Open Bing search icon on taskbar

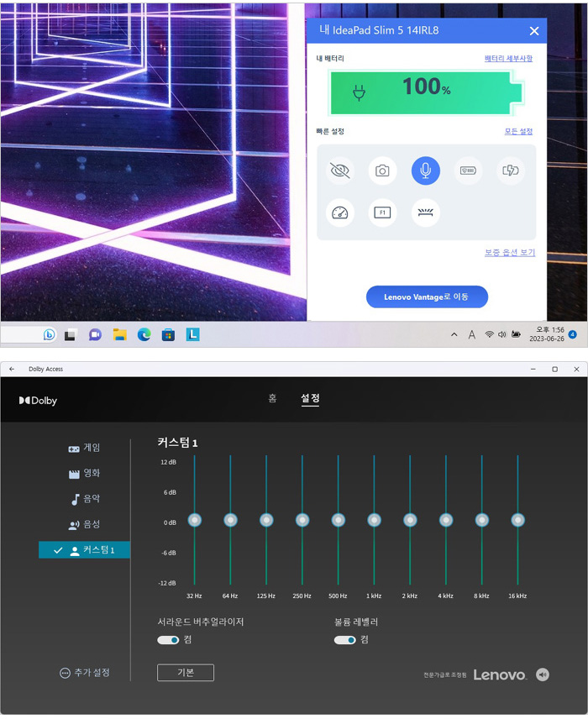point(49,335)
